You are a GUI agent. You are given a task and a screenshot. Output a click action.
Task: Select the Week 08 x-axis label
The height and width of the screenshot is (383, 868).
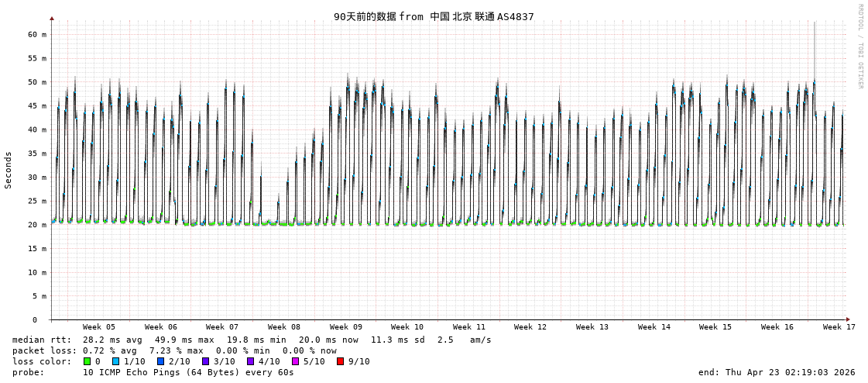tap(284, 327)
